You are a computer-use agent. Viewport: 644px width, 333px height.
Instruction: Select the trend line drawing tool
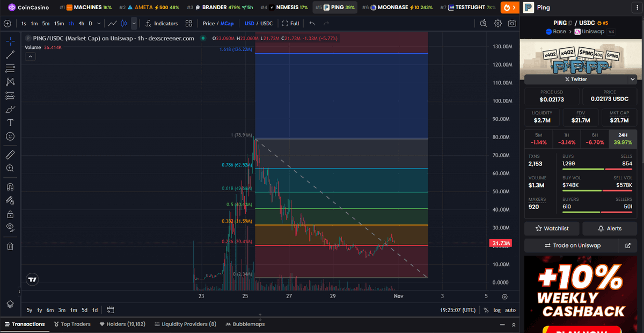pos(10,54)
